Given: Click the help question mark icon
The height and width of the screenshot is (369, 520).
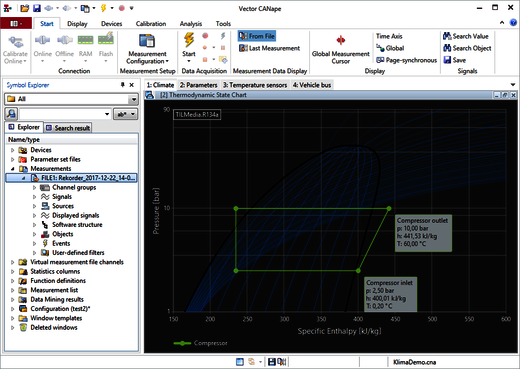Looking at the screenshot, I should click(513, 23).
